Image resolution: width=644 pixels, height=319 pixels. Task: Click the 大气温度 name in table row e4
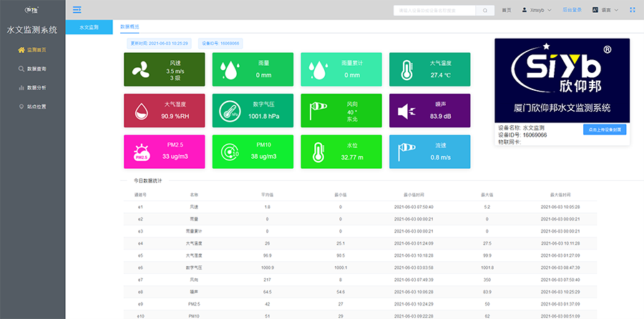click(194, 243)
